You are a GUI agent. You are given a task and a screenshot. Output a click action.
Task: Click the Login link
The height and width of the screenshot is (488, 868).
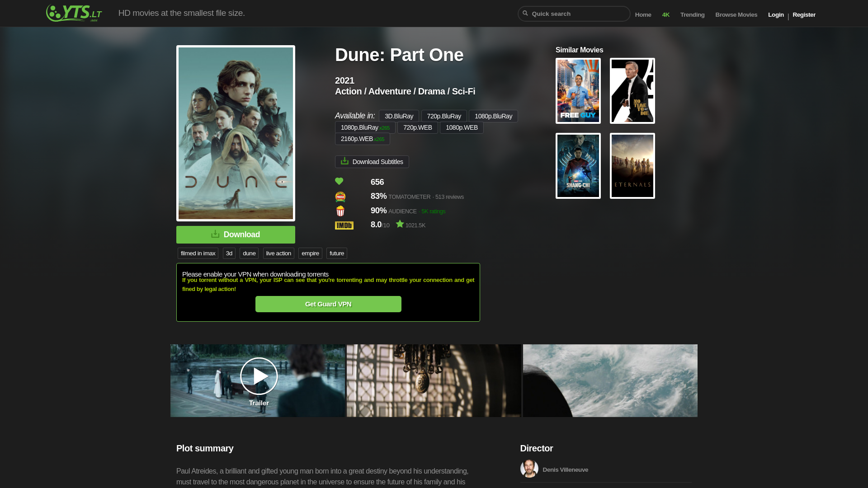[776, 15]
